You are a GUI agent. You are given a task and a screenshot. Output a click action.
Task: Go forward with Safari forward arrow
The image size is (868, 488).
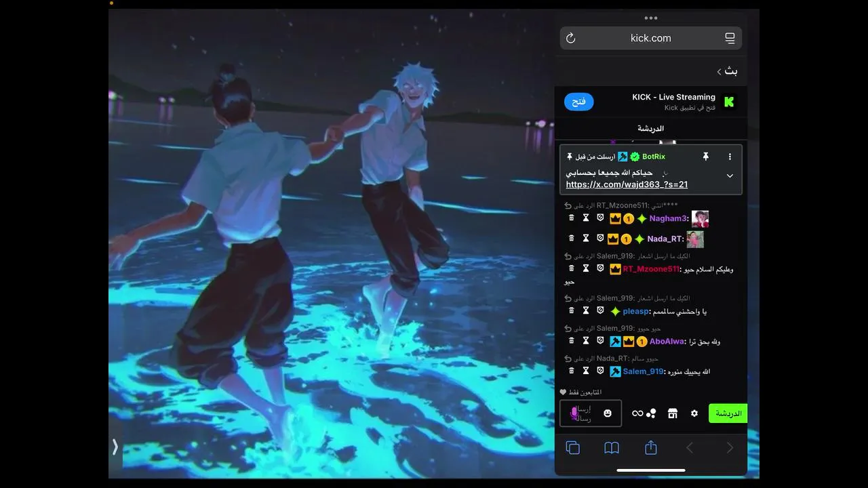click(x=730, y=447)
